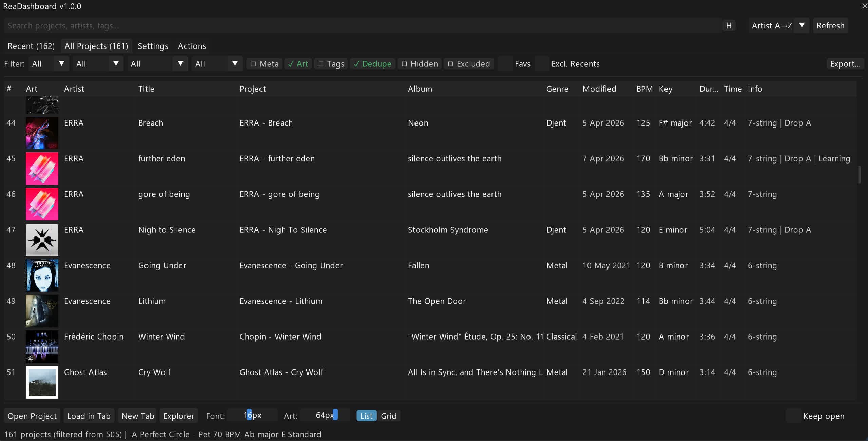Click the Explorer button
The width and height of the screenshot is (868, 441).
(179, 416)
